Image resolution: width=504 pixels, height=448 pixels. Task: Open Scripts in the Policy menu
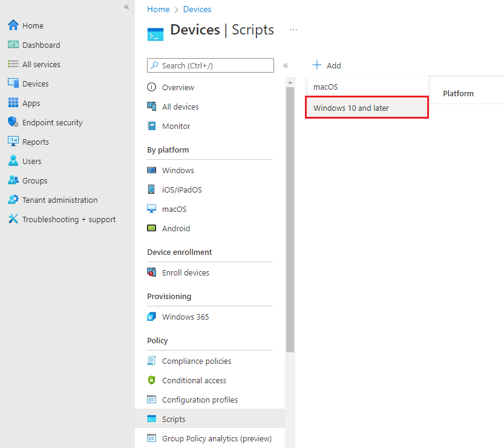(210, 419)
